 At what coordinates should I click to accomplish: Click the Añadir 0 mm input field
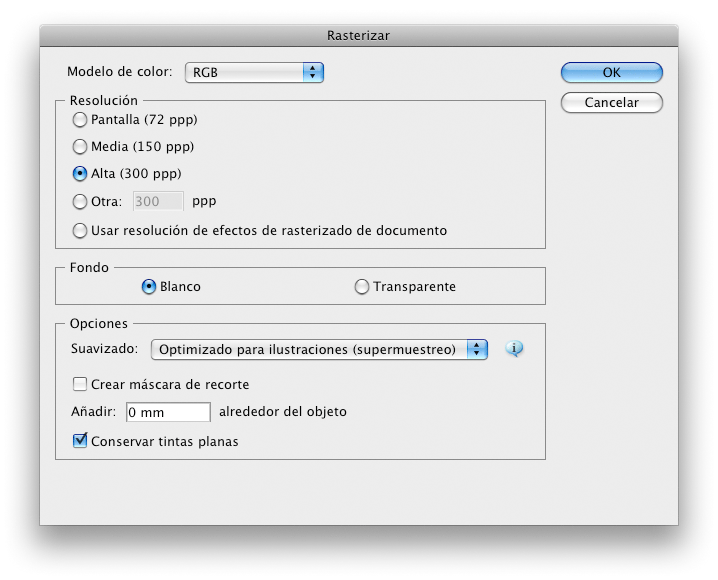[168, 412]
